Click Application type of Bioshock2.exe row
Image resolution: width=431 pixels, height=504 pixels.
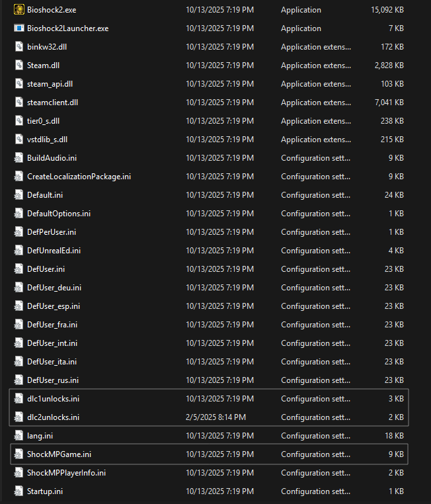pos(301,10)
